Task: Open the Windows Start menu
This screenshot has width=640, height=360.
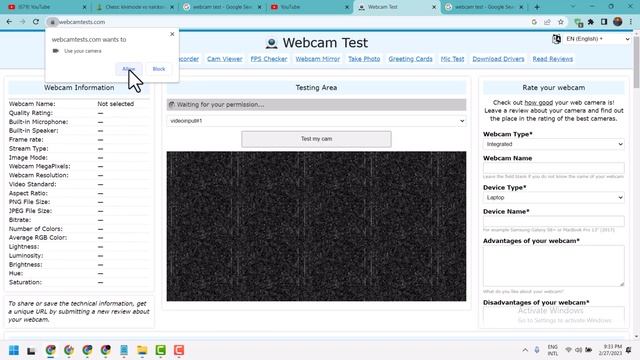Action: (x=14, y=350)
